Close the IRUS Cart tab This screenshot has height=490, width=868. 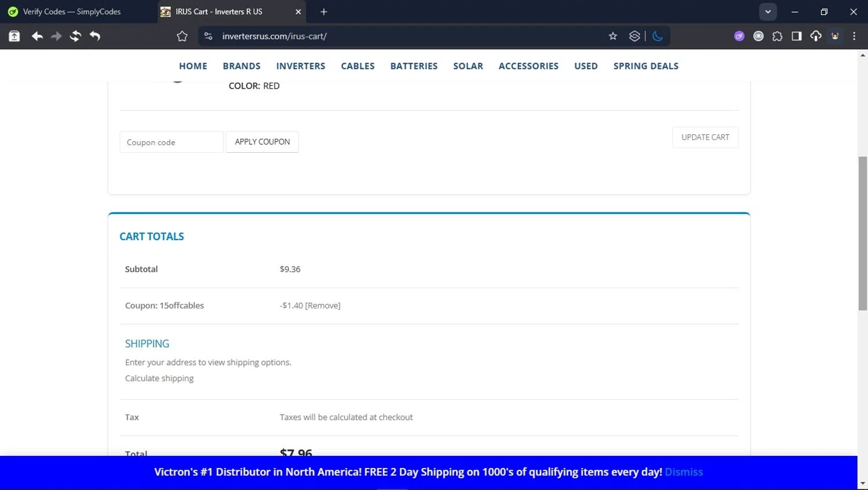coord(298,12)
